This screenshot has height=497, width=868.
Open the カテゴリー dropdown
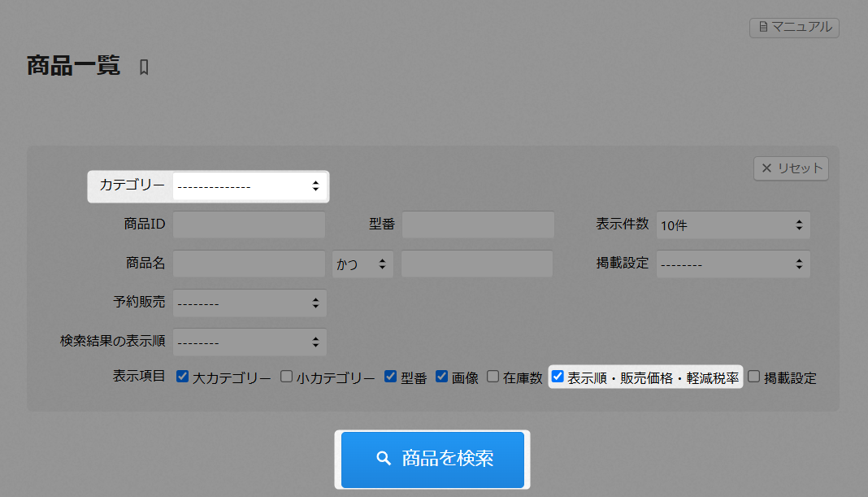click(249, 186)
